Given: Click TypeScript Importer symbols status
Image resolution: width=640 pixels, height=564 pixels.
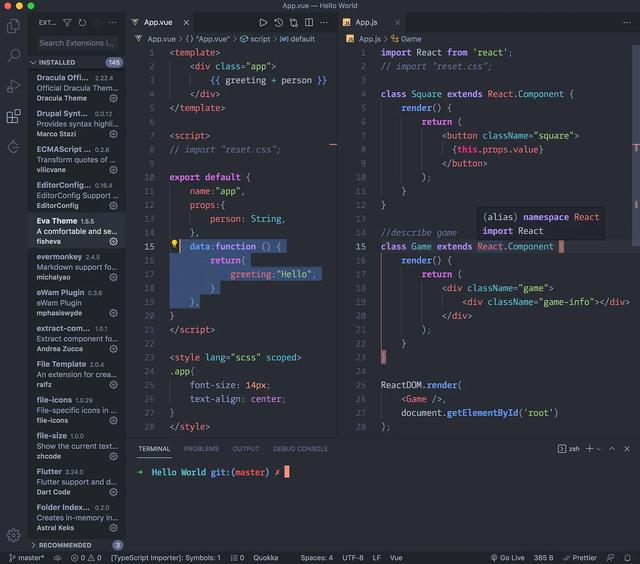Looking at the screenshot, I should click(x=166, y=557).
